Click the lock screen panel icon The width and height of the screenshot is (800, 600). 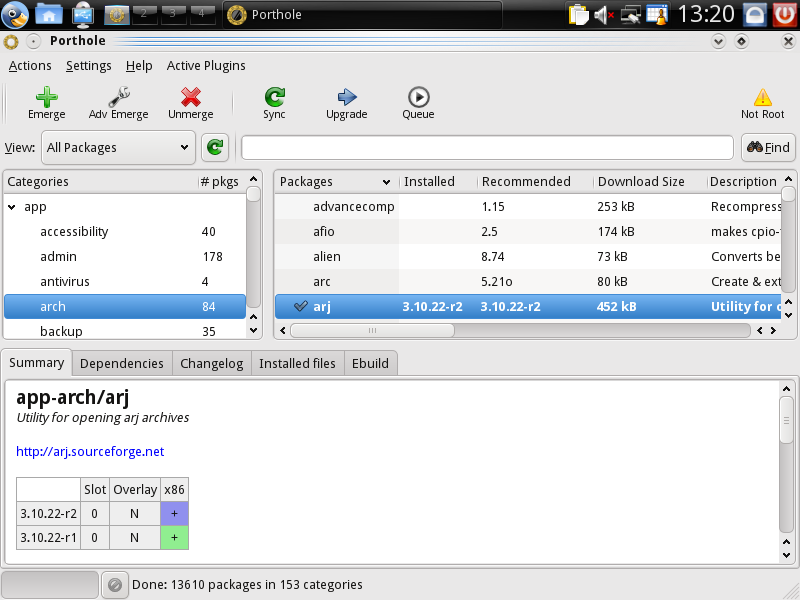[x=755, y=14]
